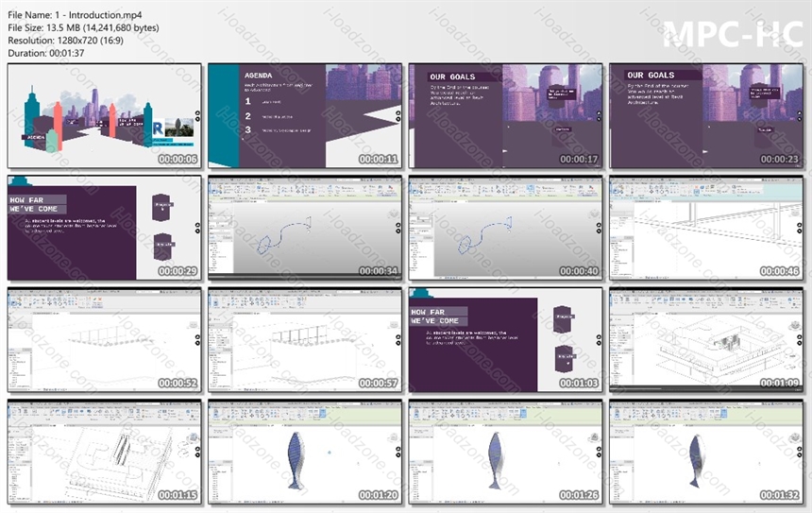
Task: Open the thumbnail stamped 00:00:52
Action: 105,339
